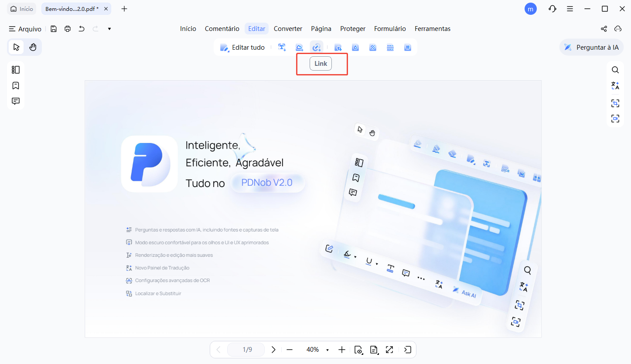The image size is (631, 364).
Task: Open the Arquivo menu
Action: point(25,29)
